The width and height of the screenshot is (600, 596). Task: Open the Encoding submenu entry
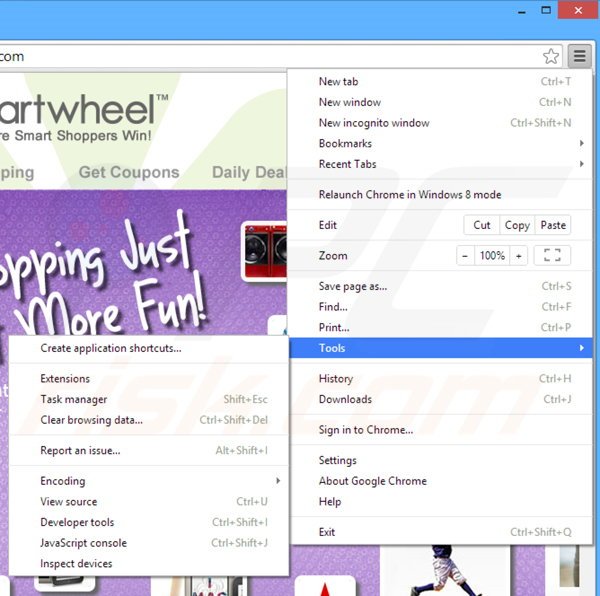pyautogui.click(x=148, y=481)
